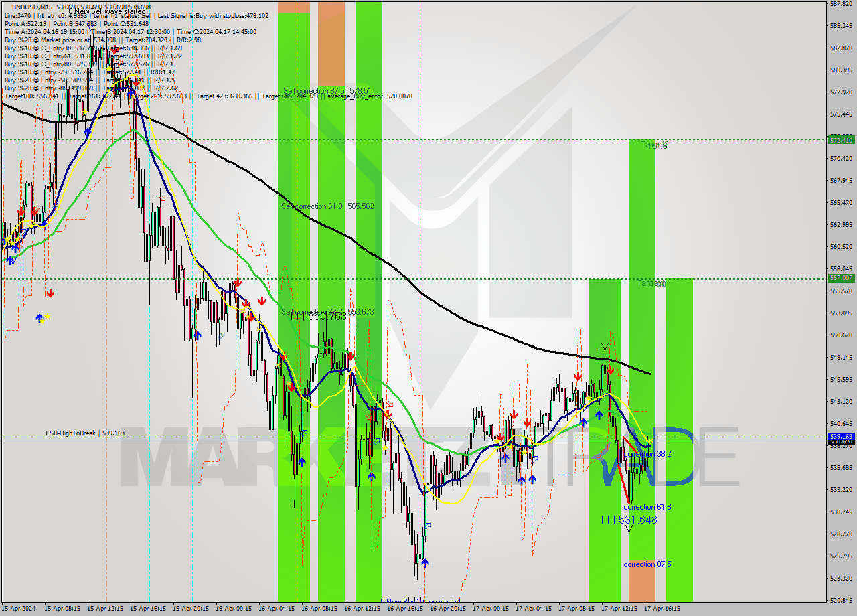Click the green 557.007 price tag
This screenshot has height=616, width=857.
(x=842, y=277)
